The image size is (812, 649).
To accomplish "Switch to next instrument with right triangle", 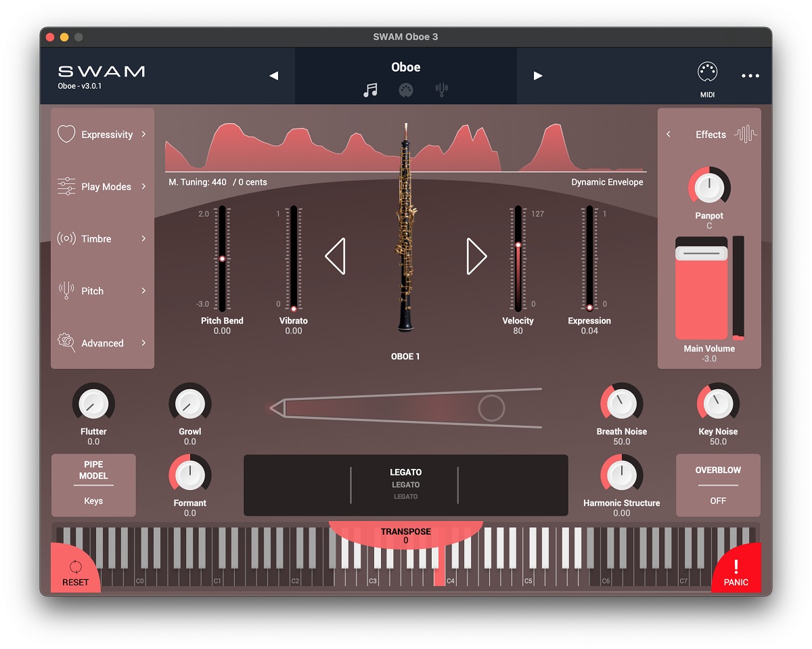I will pyautogui.click(x=476, y=256).
